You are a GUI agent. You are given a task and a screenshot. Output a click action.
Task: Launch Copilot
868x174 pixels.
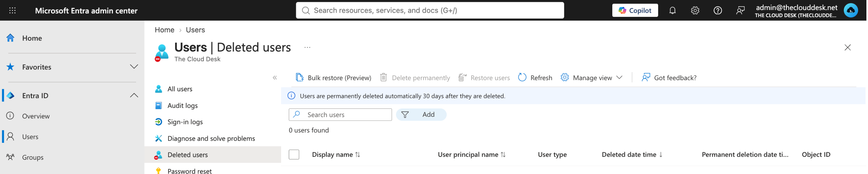click(635, 10)
